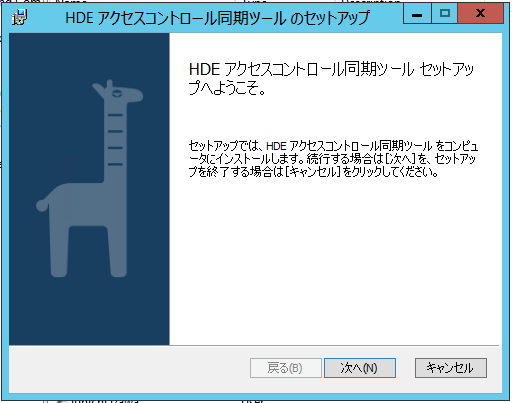This screenshot has height=403, width=512.
Task: Click the giraffe's round tail tip
Action: 42,205
